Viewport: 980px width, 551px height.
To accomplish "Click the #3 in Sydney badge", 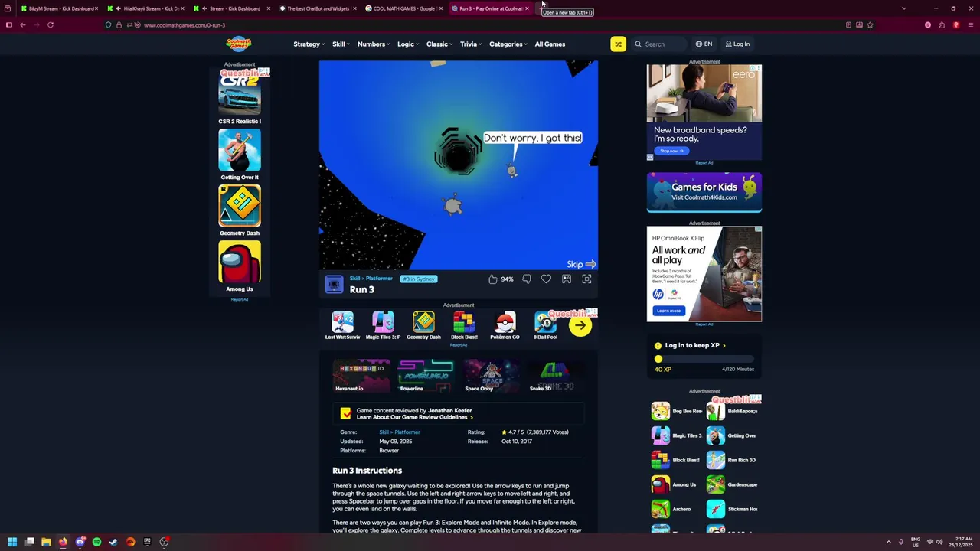I will pyautogui.click(x=419, y=279).
